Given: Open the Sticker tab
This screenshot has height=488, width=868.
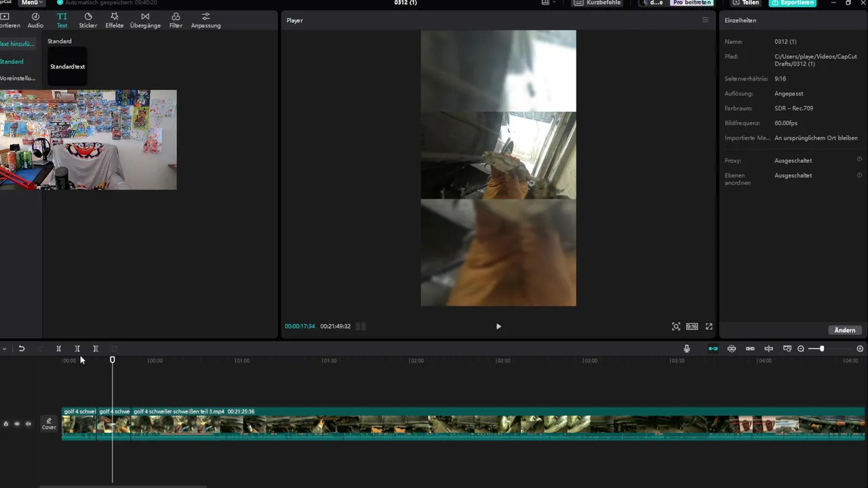Looking at the screenshot, I should point(87,20).
